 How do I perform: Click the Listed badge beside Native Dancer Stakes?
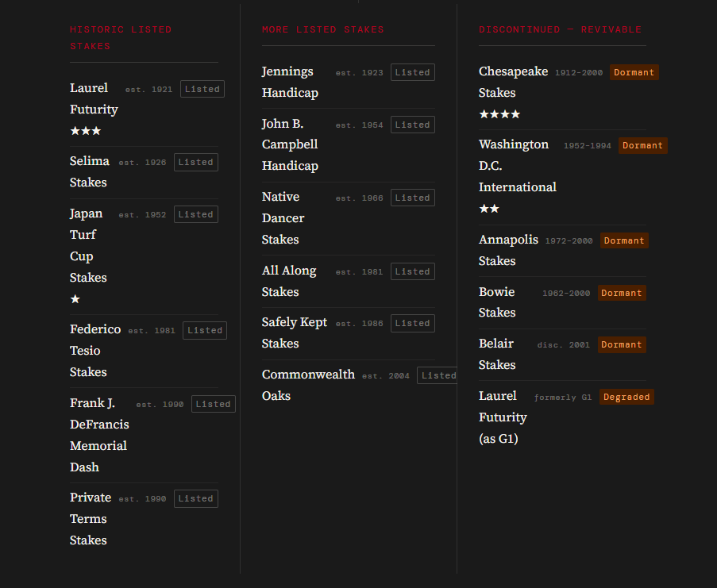pos(412,198)
